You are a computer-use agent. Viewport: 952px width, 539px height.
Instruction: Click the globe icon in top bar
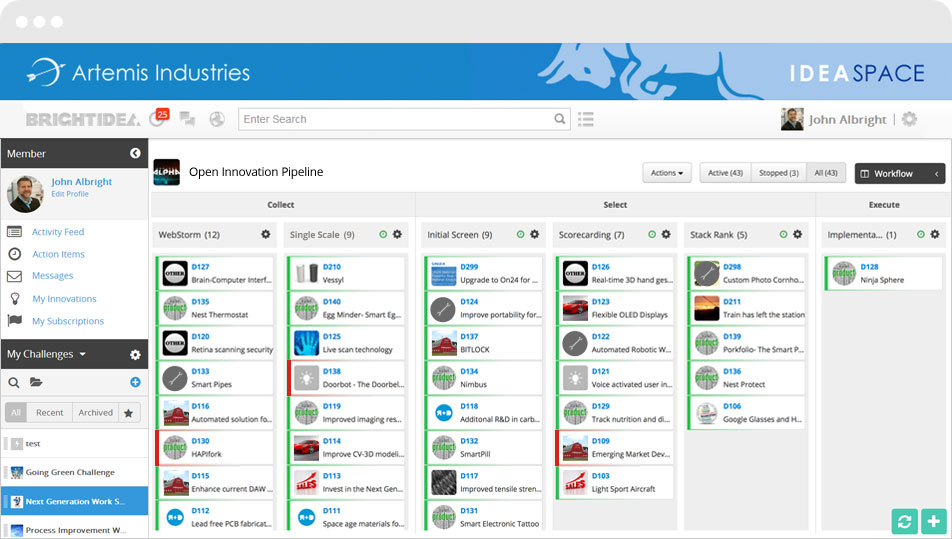[217, 119]
